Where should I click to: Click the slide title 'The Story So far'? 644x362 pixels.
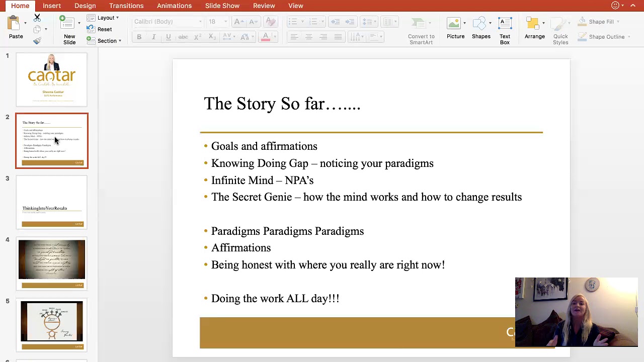[x=282, y=104]
